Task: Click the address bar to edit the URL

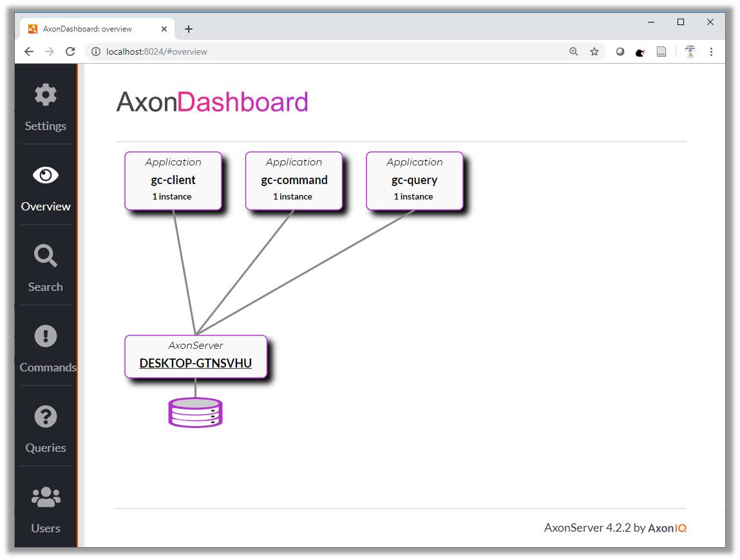Action: [258, 51]
